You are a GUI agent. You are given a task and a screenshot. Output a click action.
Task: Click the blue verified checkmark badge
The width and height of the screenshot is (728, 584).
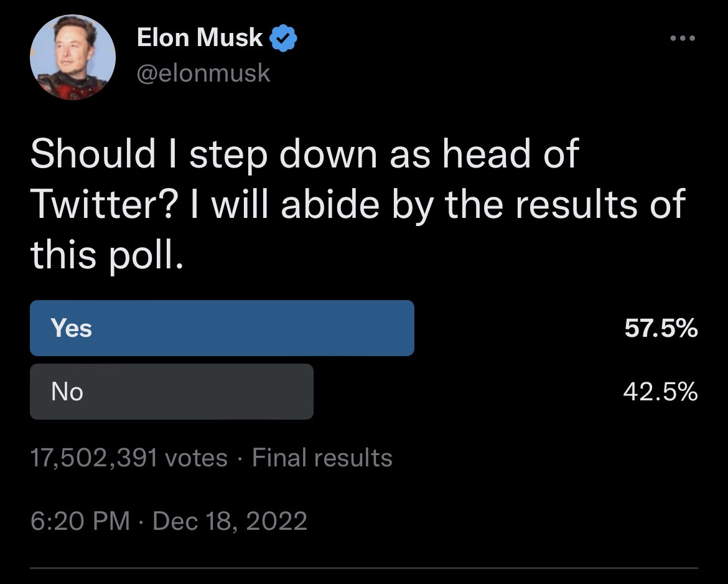(x=283, y=39)
